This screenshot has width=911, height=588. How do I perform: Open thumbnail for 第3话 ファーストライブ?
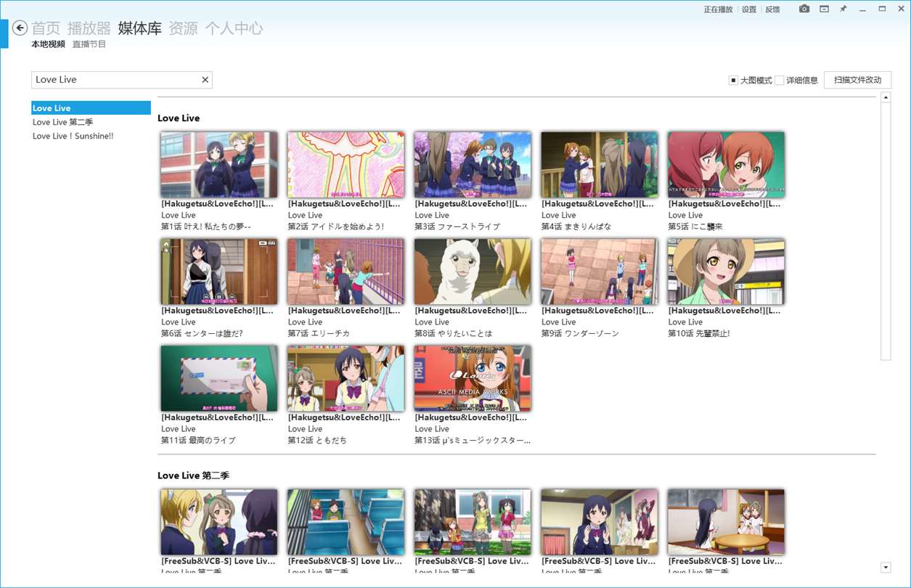tap(473, 165)
